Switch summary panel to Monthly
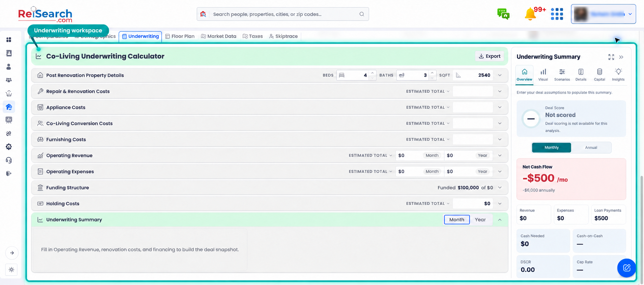This screenshot has height=285, width=644. click(551, 147)
